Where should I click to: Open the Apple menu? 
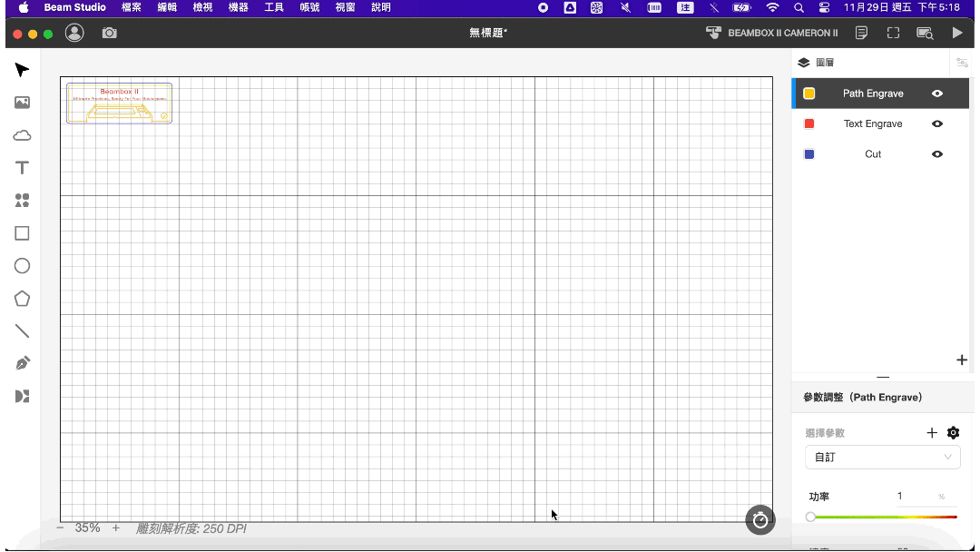tap(24, 7)
